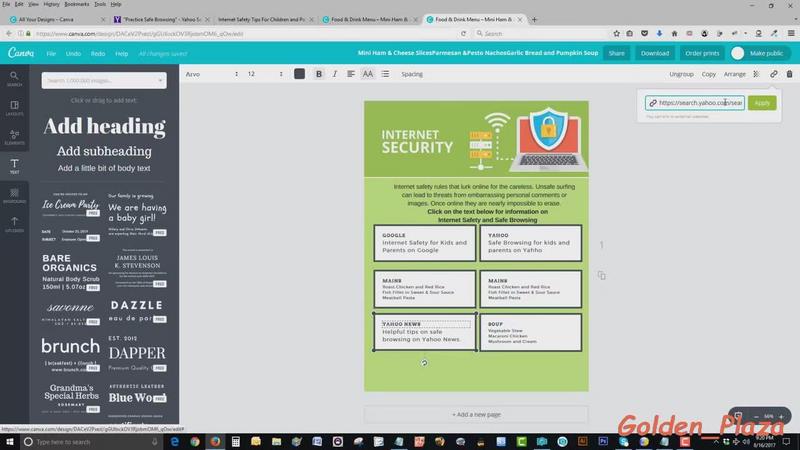This screenshot has width=800, height=450.
Task: Open the Arvo font dropdown
Action: [212, 74]
